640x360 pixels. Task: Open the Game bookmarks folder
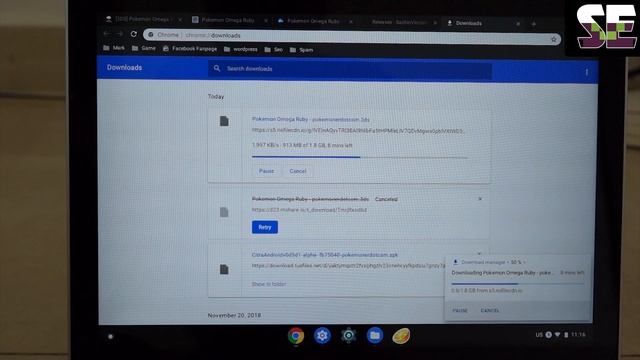tap(144, 48)
